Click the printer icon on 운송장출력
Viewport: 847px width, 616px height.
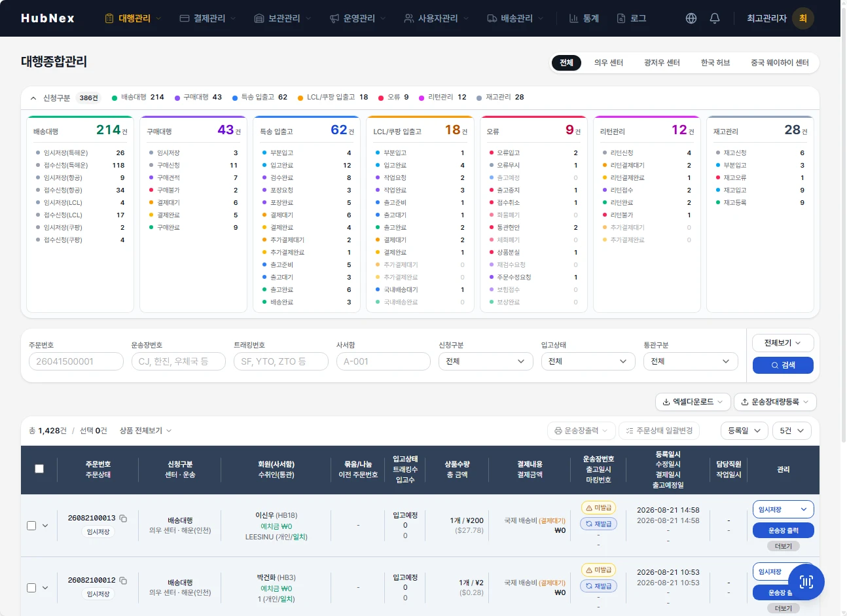point(558,431)
